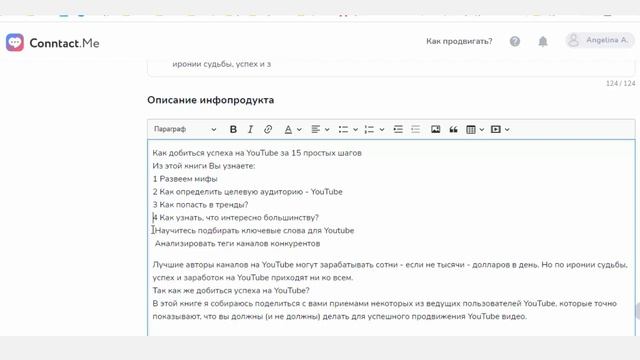Open the notifications bell
Screen dimensions: 640x360
(x=542, y=41)
